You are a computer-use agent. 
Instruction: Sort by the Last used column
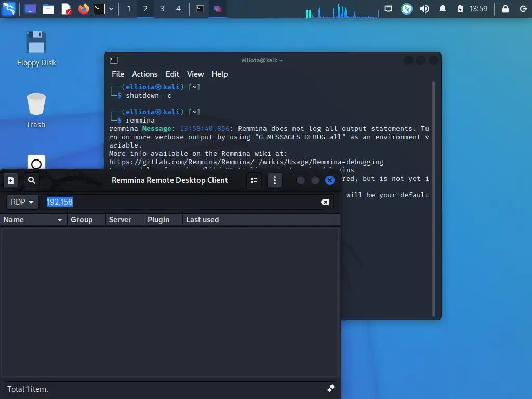coord(261,220)
